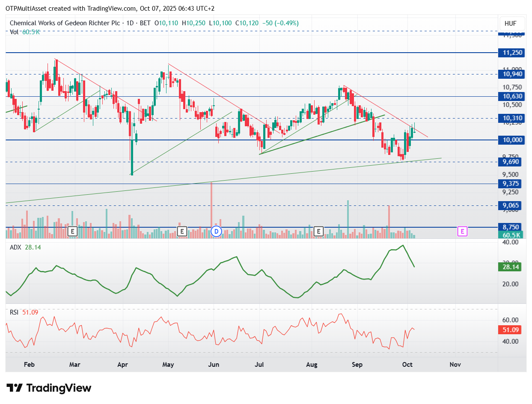Click the Vol 60.5K legend
Image resolution: width=532 pixels, height=404 pixels.
click(24, 32)
